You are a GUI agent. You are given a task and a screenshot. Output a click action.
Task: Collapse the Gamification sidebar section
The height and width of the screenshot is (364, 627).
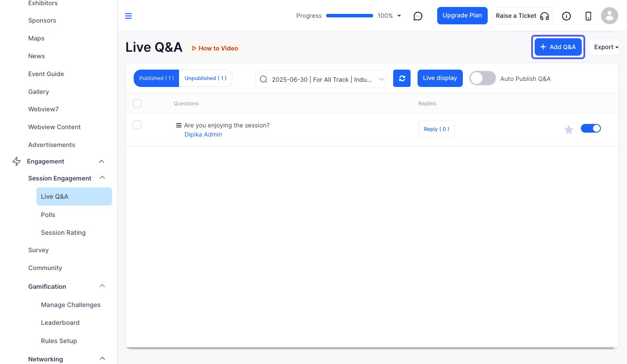tap(102, 286)
